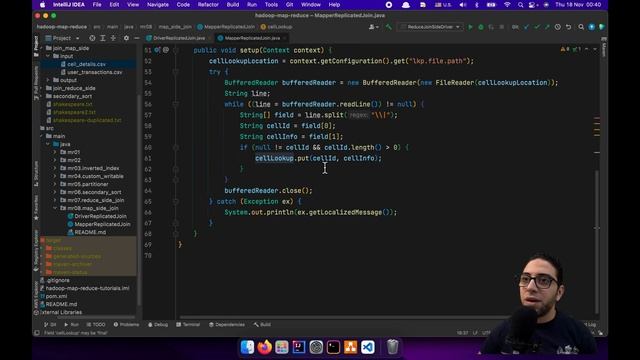The width and height of the screenshot is (640, 360).
Task: Open the Run tool window
Action: coord(71,325)
